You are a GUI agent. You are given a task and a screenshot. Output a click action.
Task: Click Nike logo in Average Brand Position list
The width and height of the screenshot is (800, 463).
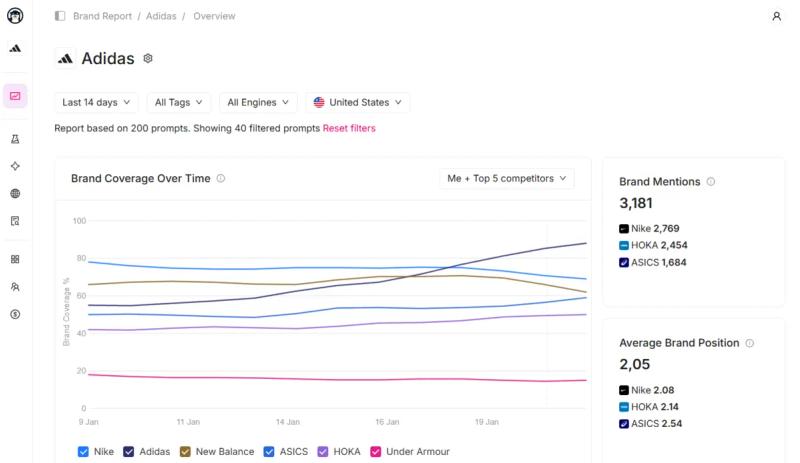[x=623, y=391]
